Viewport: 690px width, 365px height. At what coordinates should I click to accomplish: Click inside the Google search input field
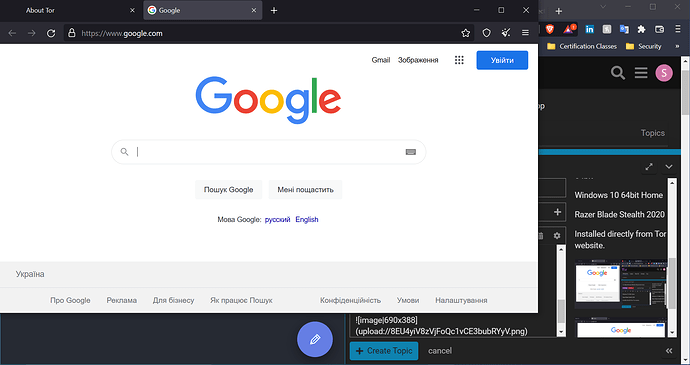tap(268, 152)
